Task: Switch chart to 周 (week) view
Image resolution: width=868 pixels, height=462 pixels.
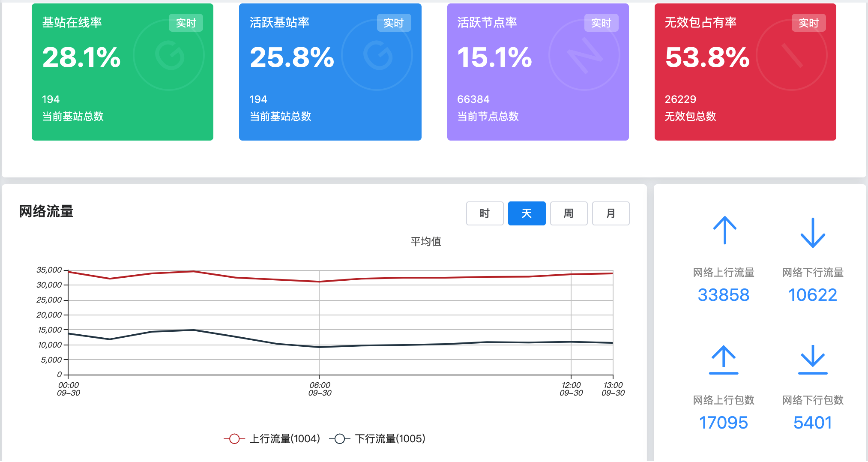Action: point(569,213)
